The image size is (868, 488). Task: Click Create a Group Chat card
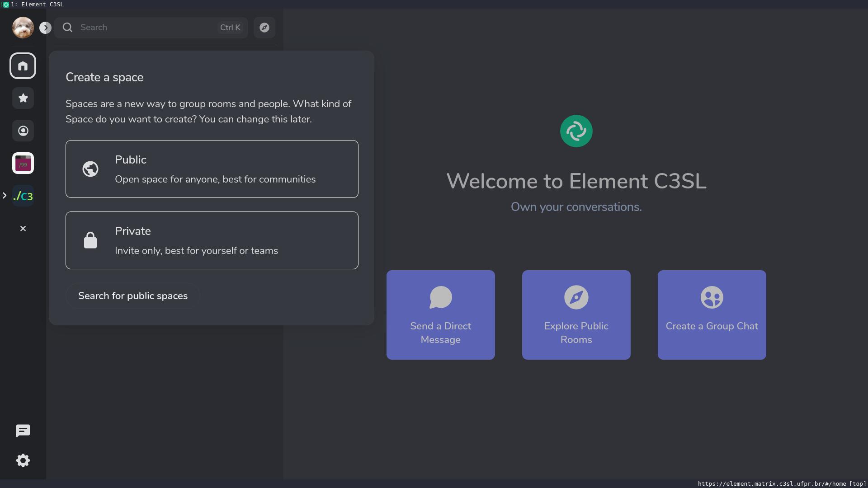pyautogui.click(x=712, y=315)
